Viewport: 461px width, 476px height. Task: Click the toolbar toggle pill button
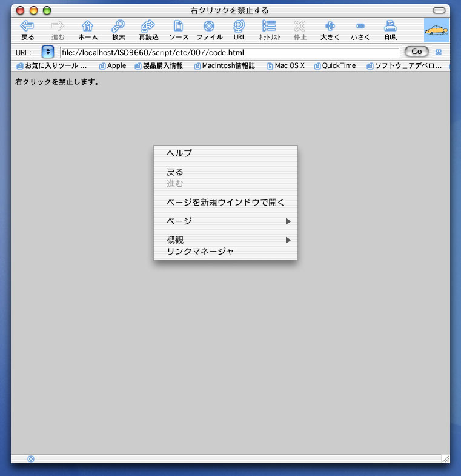click(439, 11)
